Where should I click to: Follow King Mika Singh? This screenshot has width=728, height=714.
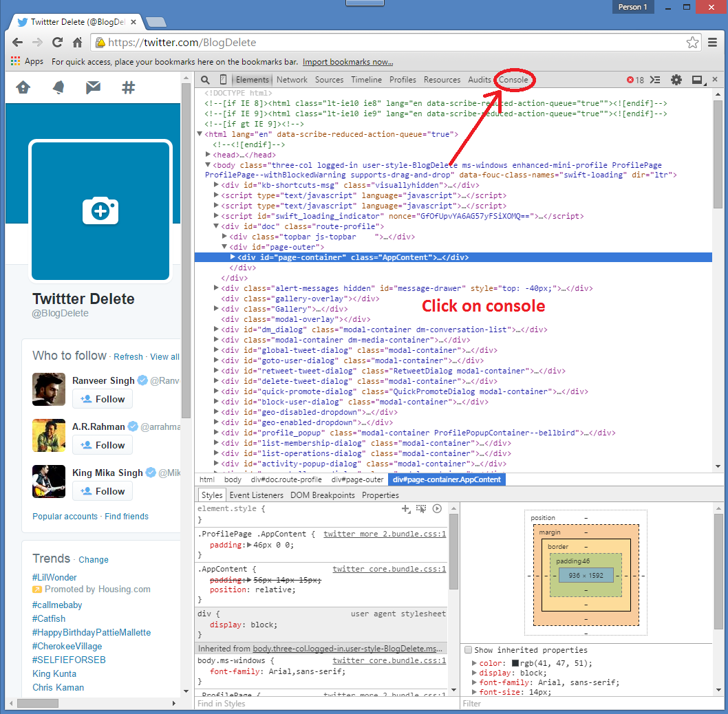pos(103,491)
